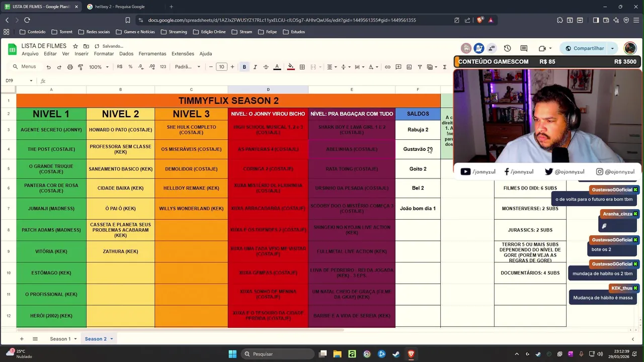Open the Dados menu

pyautogui.click(x=126, y=54)
